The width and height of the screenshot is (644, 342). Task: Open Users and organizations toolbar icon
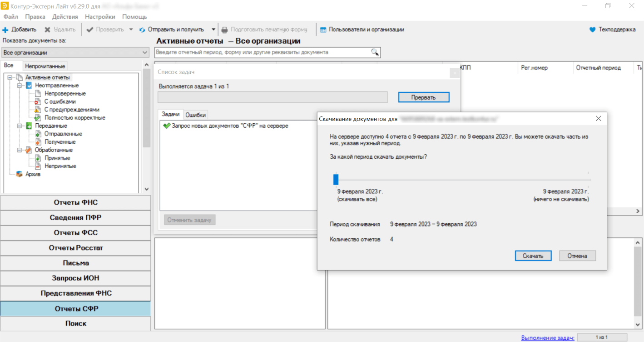(x=323, y=30)
